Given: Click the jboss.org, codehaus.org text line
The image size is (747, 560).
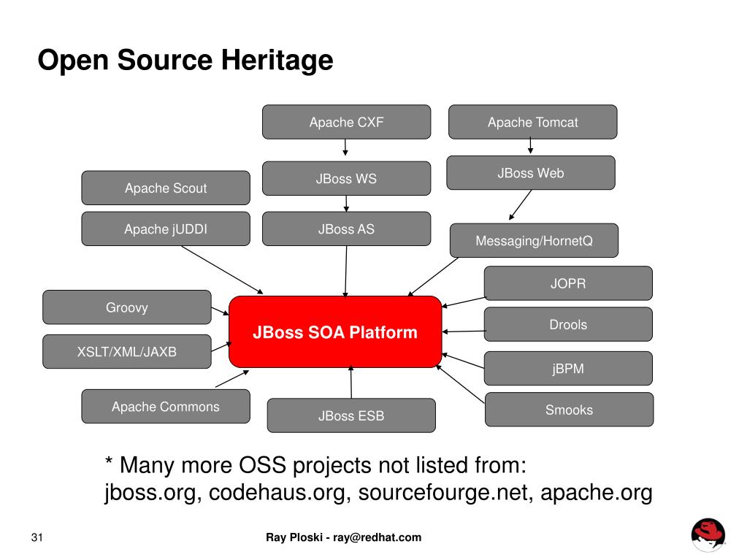Looking at the screenshot, I should coord(378,492).
